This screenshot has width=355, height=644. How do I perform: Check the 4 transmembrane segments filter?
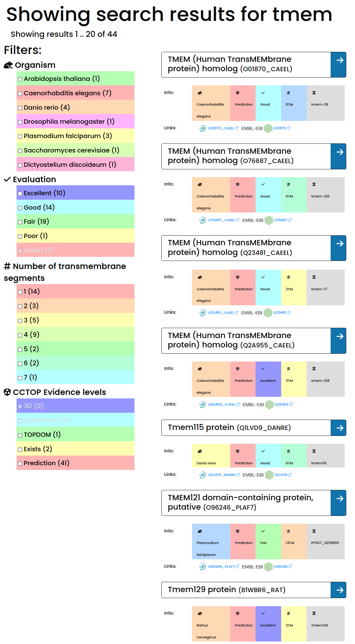click(x=20, y=335)
